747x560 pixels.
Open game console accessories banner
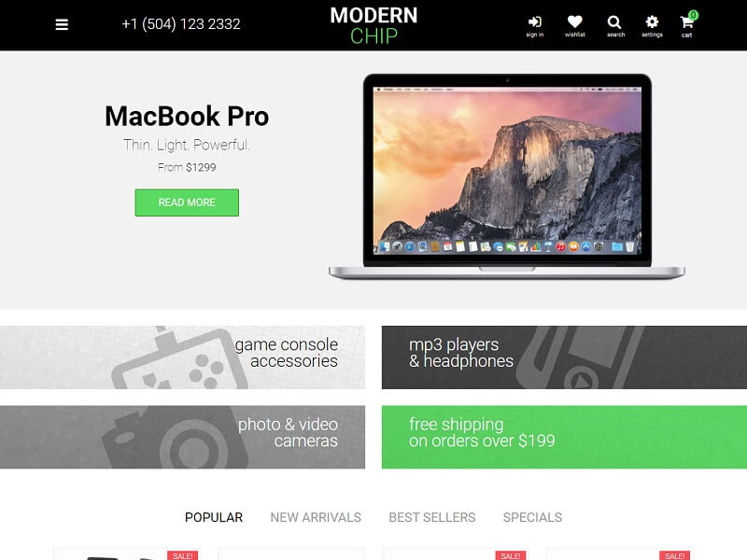coord(182,357)
